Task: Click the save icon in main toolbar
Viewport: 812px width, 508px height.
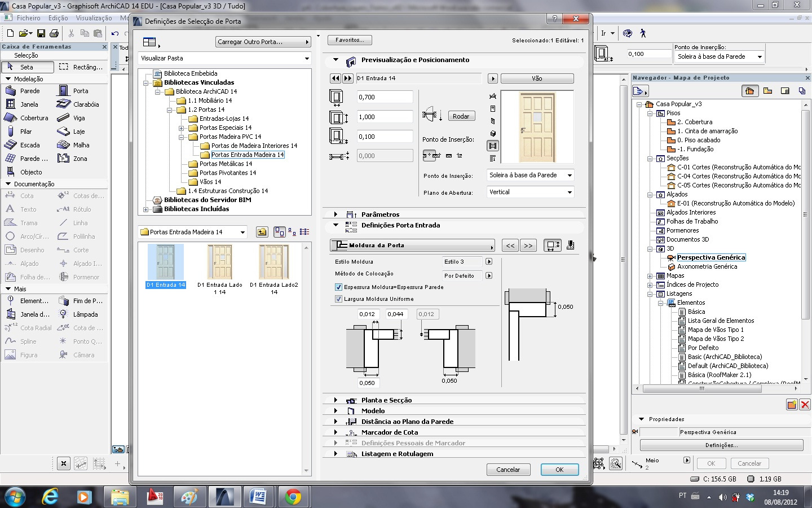Action: pyautogui.click(x=41, y=33)
